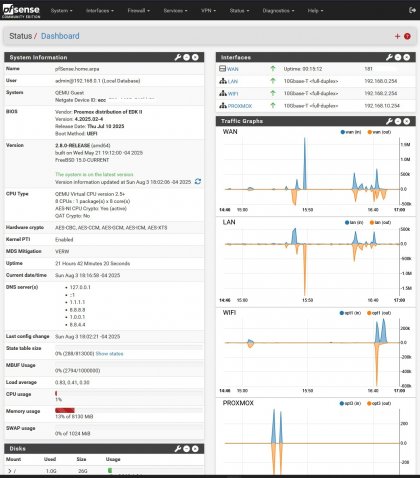The width and height of the screenshot is (420, 478).
Task: Open System Information wrench settings
Action: 178,57
